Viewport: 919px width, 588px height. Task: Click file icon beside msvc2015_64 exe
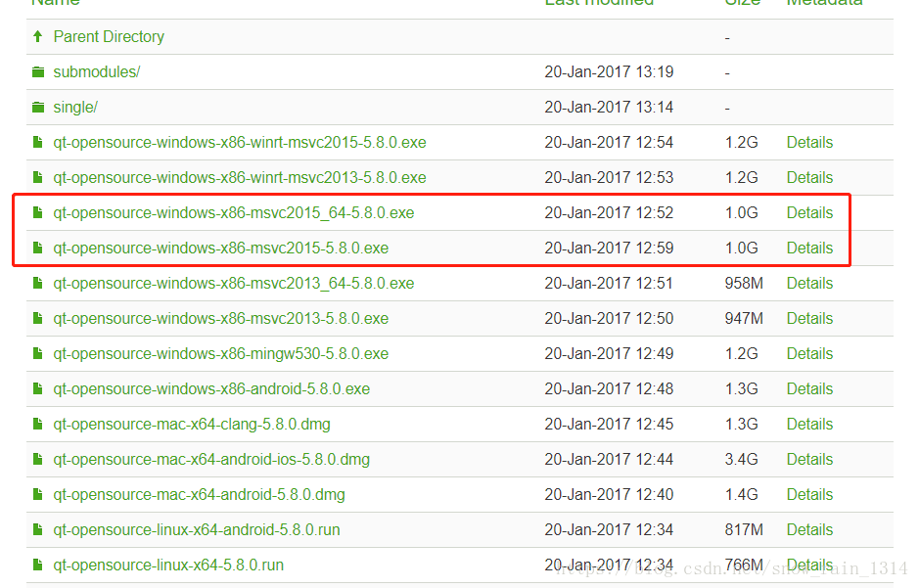[x=38, y=212]
